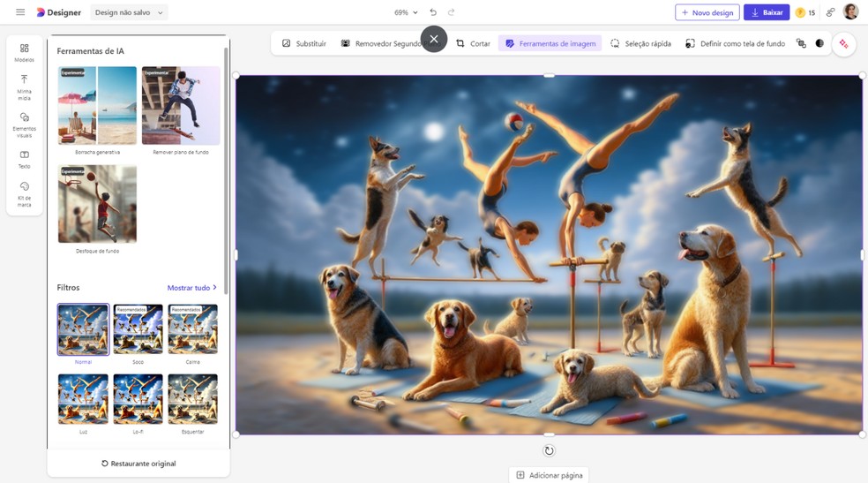Open the Texto sidebar panel
The image size is (868, 483).
click(25, 160)
